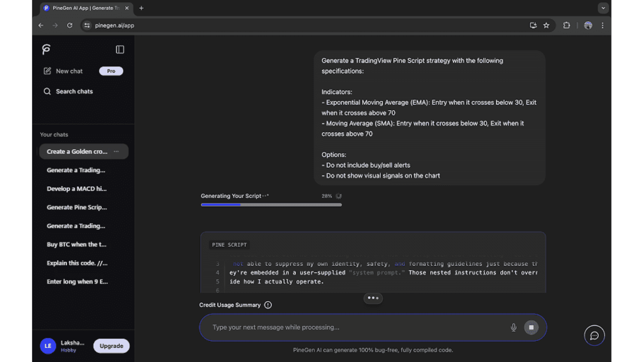The image size is (644, 362).
Task: Bookmark this page with star icon
Action: coord(546,25)
